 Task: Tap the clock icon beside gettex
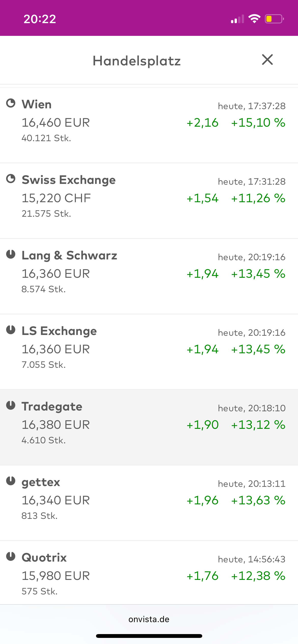pos(11,481)
